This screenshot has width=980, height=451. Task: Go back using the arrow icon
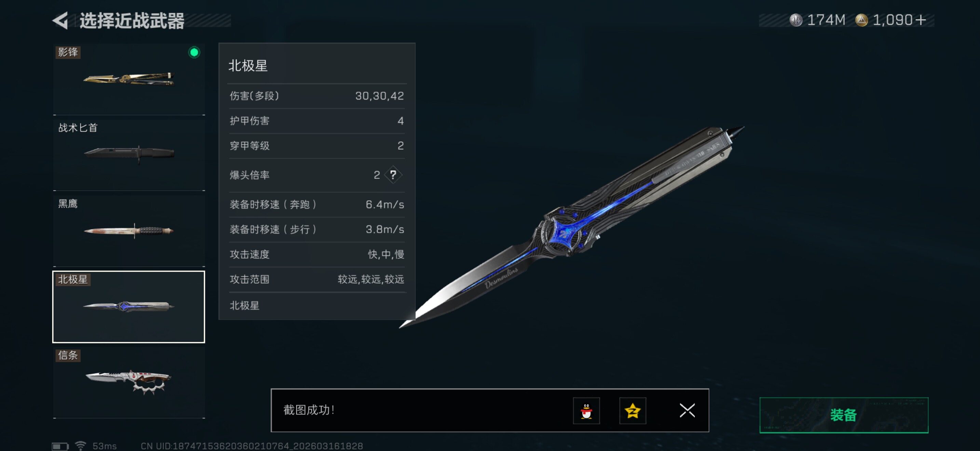point(60,20)
